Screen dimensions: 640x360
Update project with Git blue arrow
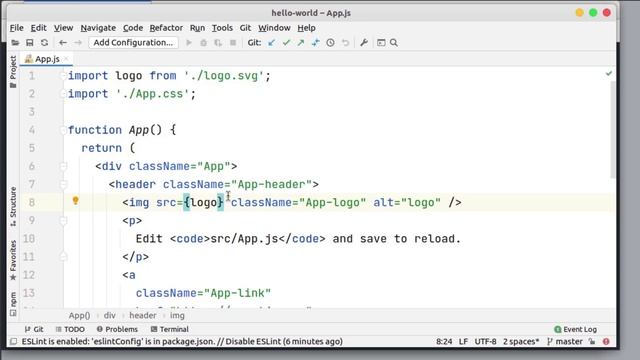pyautogui.click(x=271, y=42)
